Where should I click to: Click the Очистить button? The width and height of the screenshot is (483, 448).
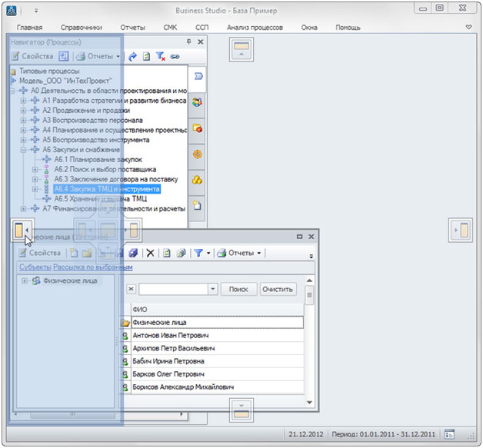278,290
